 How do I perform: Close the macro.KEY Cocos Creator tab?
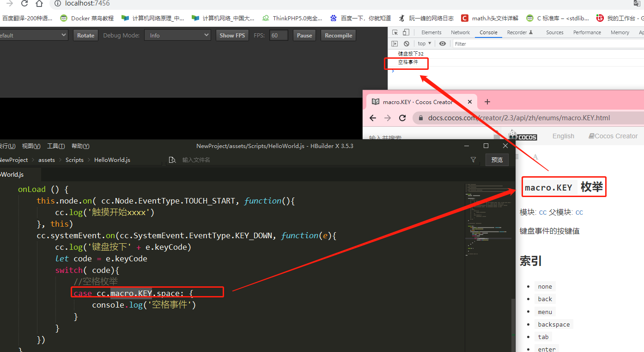470,102
